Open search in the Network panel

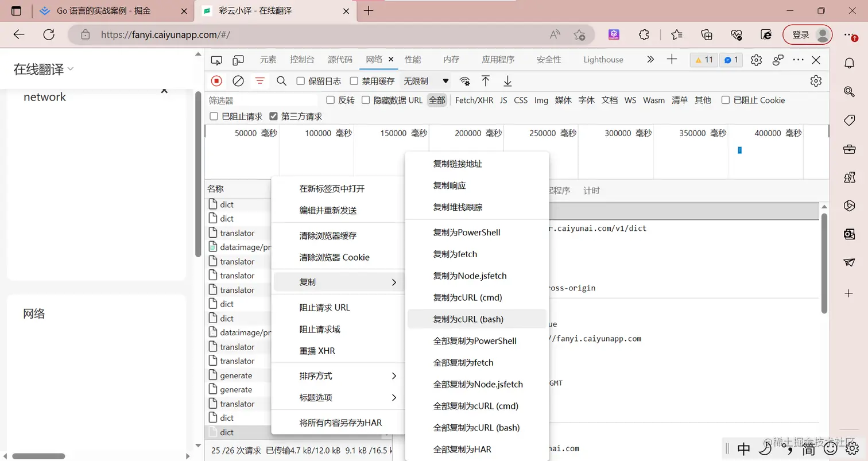pos(281,81)
